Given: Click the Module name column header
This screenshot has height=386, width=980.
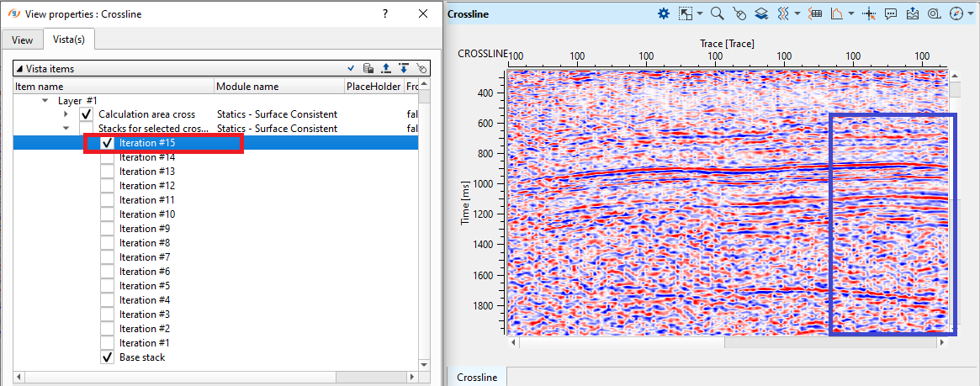Looking at the screenshot, I should tap(247, 86).
